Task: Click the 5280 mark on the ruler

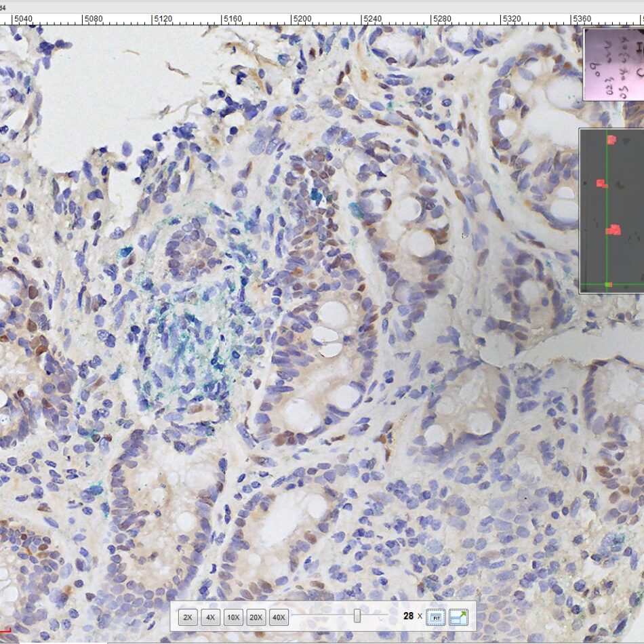Action: (442, 20)
